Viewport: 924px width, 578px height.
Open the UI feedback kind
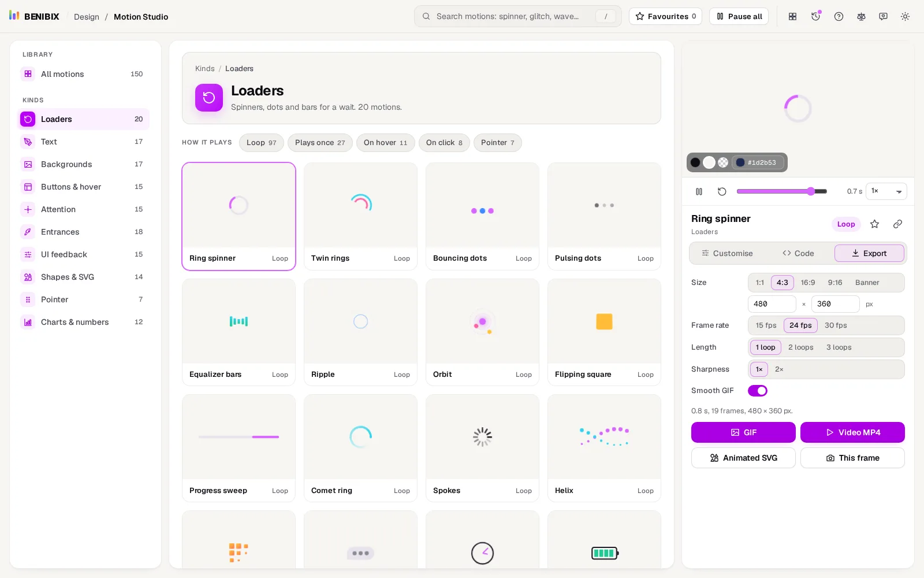click(84, 254)
